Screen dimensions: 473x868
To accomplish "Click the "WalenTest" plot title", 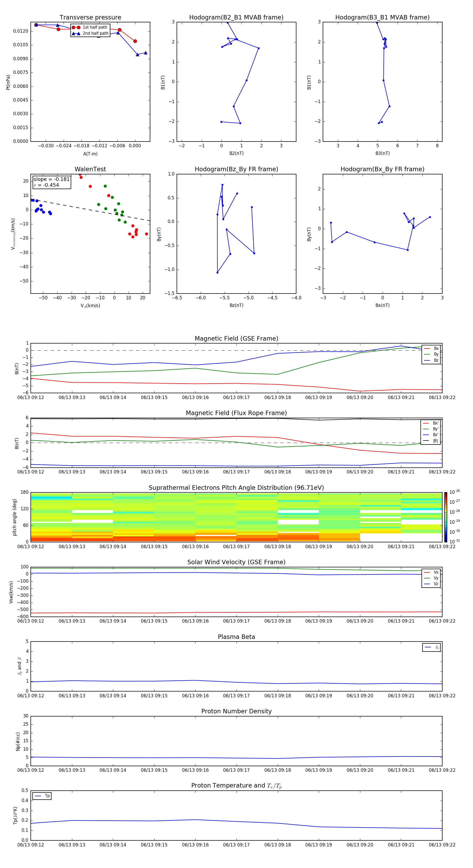I will (90, 169).
